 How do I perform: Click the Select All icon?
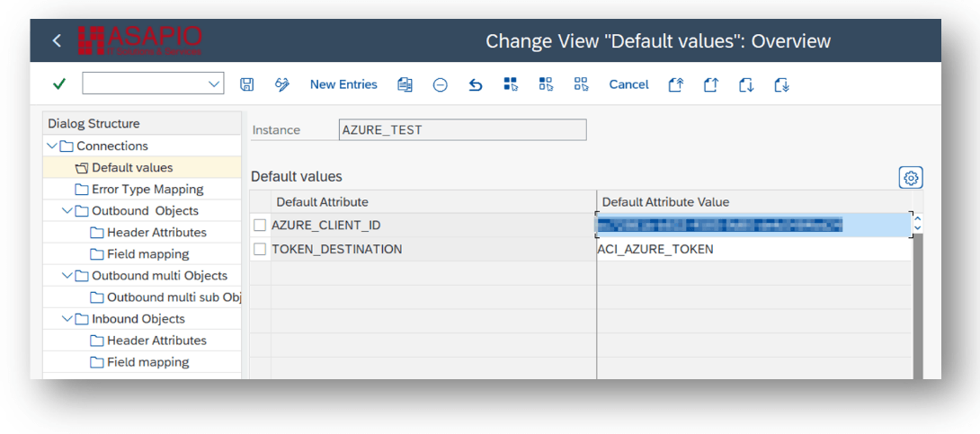[x=512, y=84]
